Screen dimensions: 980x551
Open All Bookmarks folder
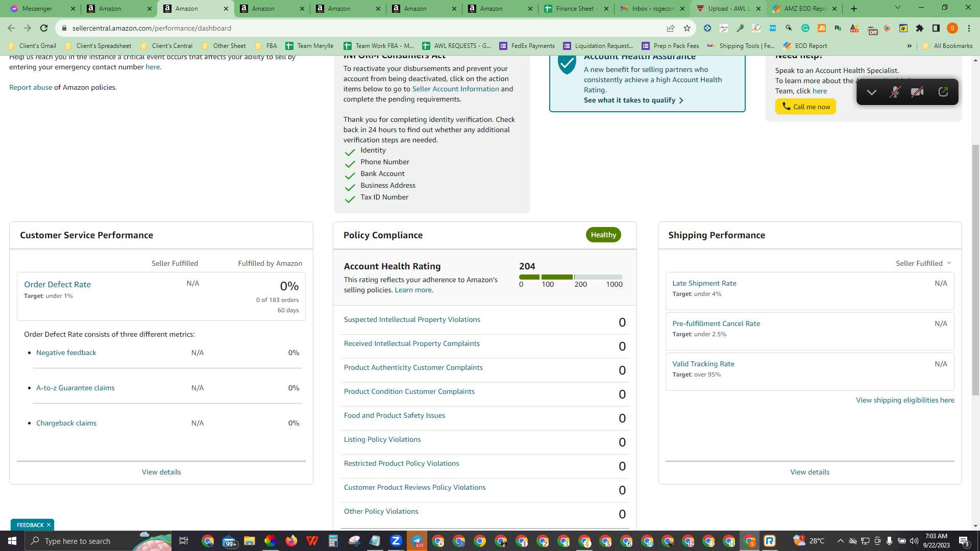(x=948, y=46)
